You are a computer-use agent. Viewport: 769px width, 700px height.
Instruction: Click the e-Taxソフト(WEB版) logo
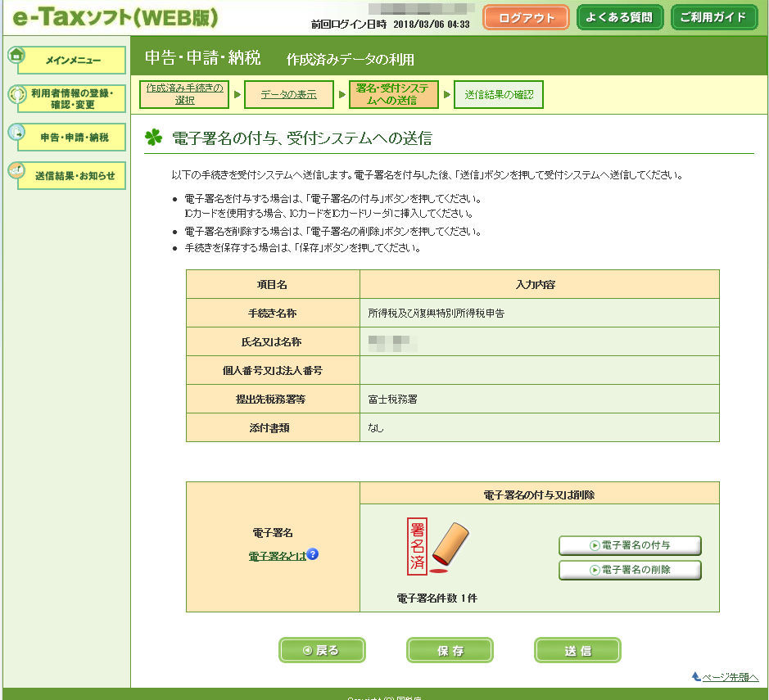point(115,18)
